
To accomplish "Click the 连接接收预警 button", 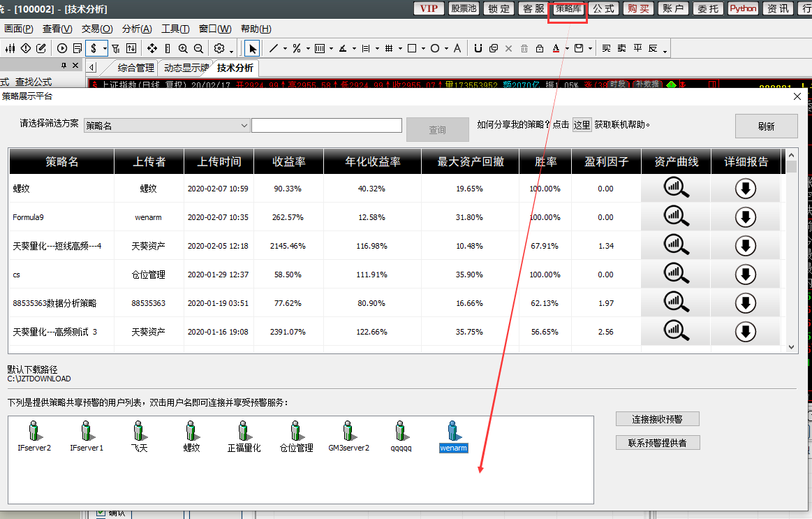I will click(x=657, y=419).
